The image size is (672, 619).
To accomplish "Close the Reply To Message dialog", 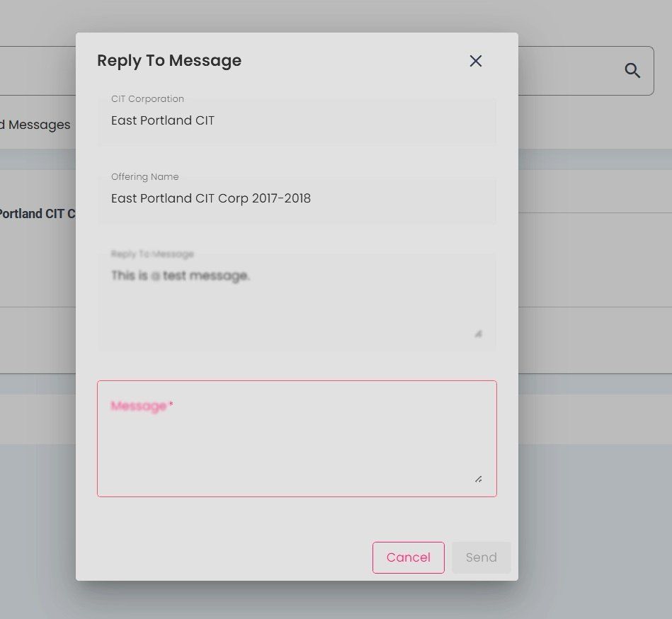I will [476, 61].
